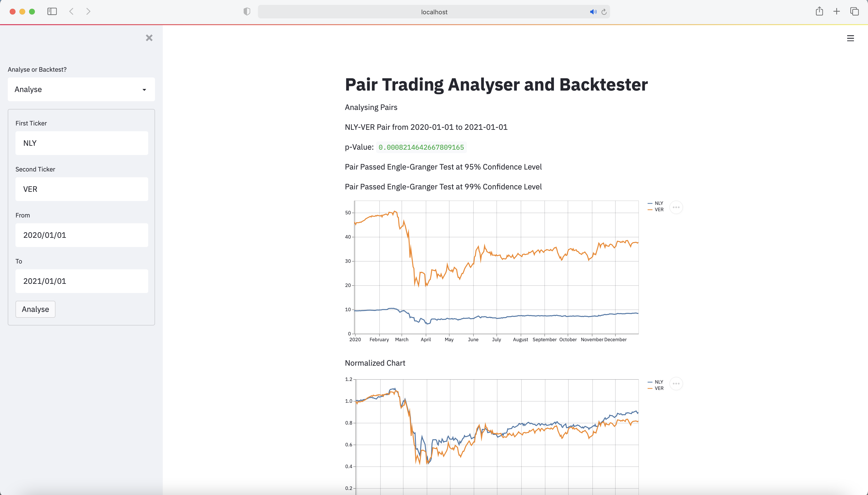Navigate forward a page
This screenshot has width=868, height=495.
tap(88, 11)
